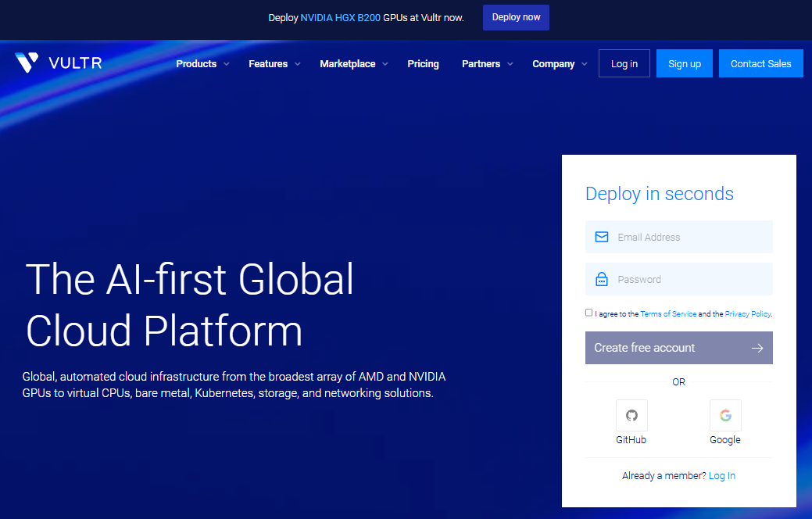The width and height of the screenshot is (812, 519).
Task: Expand the Company menu
Action: tap(560, 64)
